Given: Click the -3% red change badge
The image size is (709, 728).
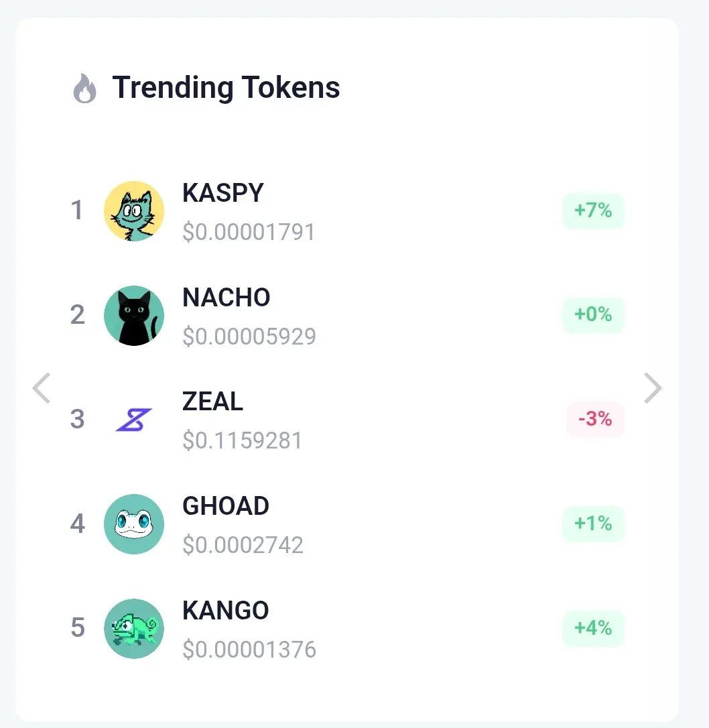Looking at the screenshot, I should click(595, 419).
